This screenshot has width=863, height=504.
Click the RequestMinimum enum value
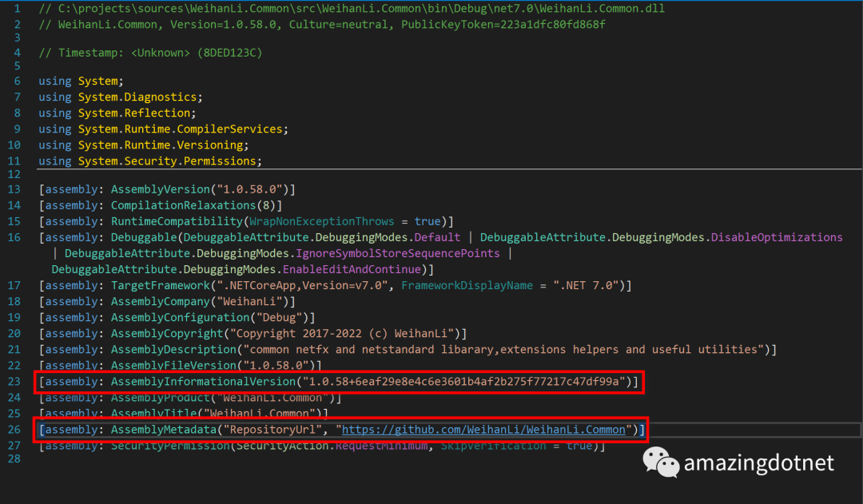coord(381,445)
